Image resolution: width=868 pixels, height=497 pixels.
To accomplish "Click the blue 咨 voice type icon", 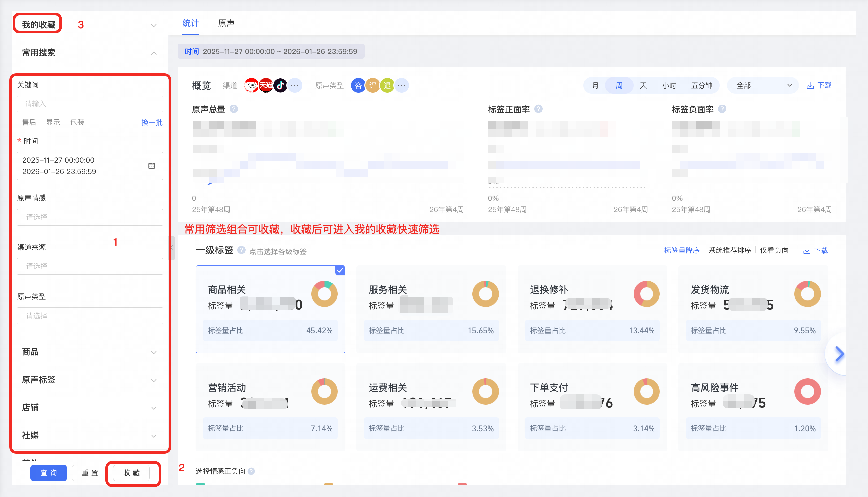I will tap(358, 85).
